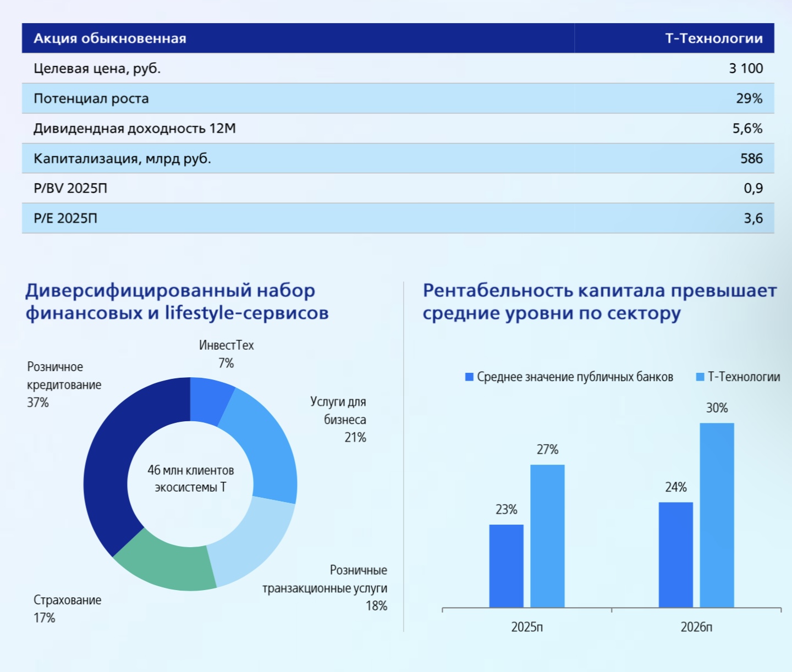Image resolution: width=792 pixels, height=672 pixels.
Task: Select the 'P/E 2025П' row label
Action: (65, 218)
